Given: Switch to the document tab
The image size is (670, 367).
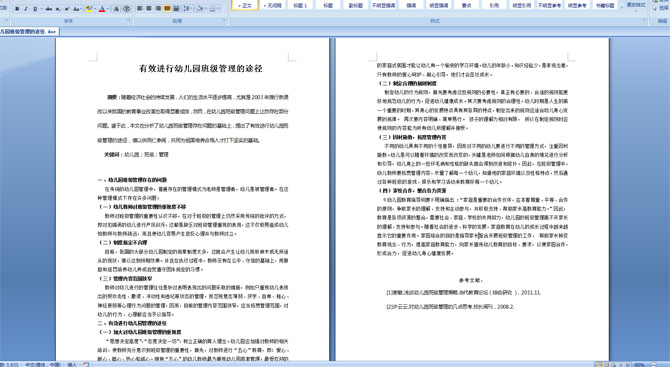Looking at the screenshot, I should point(29,32).
